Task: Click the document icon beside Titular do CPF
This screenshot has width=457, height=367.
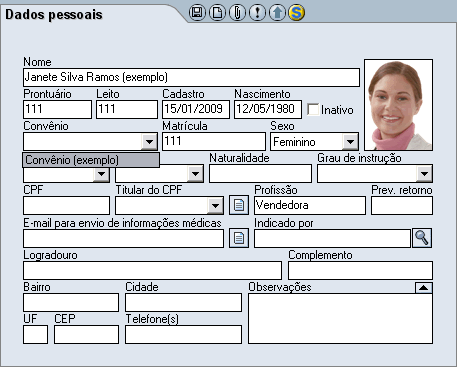Action: click(x=239, y=205)
